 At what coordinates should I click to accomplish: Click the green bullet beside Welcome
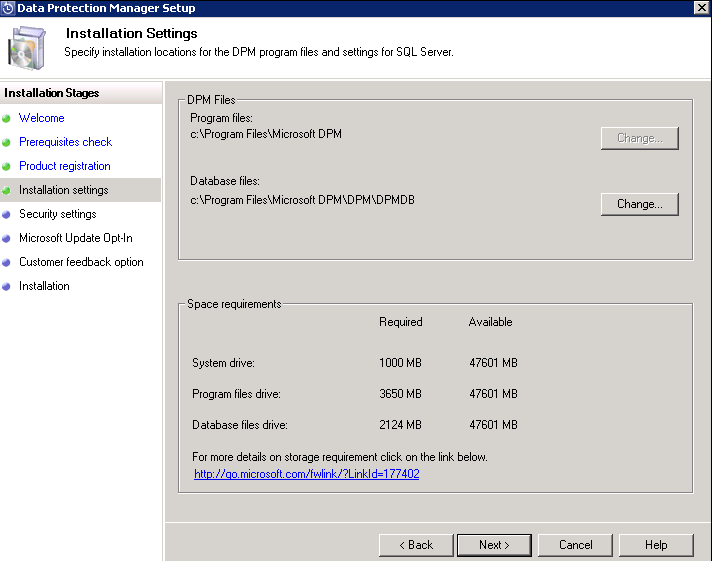click(x=6, y=118)
